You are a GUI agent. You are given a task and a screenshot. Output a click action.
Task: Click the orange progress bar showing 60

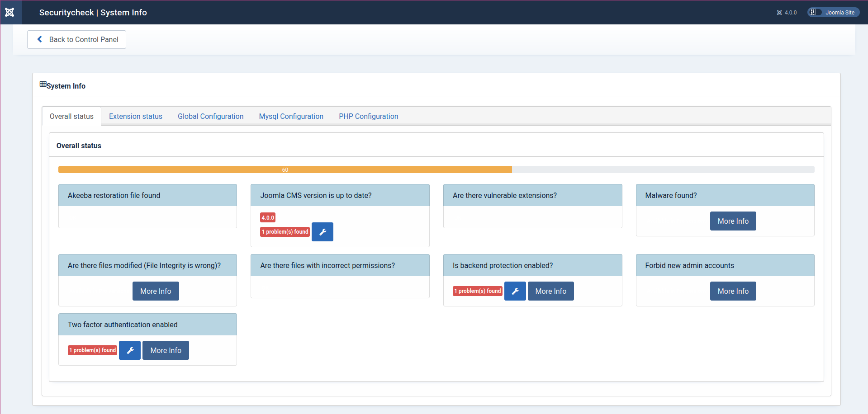(x=285, y=169)
